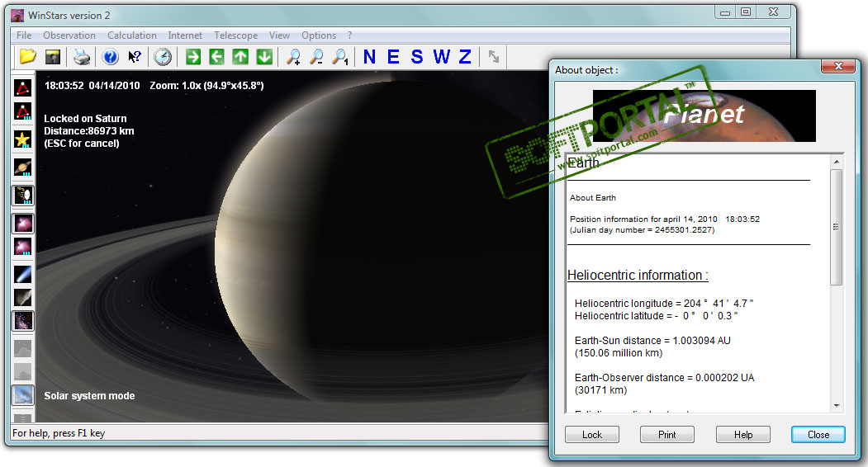Viewport: 868px width, 467px height.
Task: Maximize the WinStars version 2 window
Action: point(747,12)
